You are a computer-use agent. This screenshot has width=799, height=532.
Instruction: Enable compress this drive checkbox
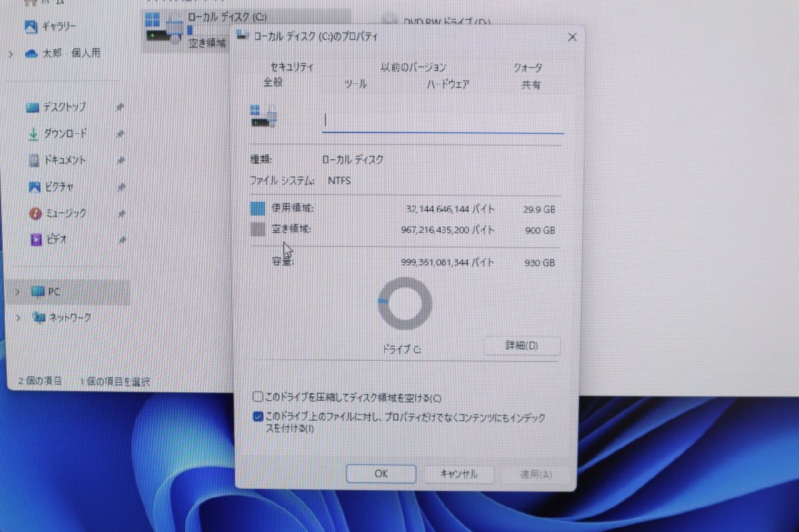[x=258, y=398]
